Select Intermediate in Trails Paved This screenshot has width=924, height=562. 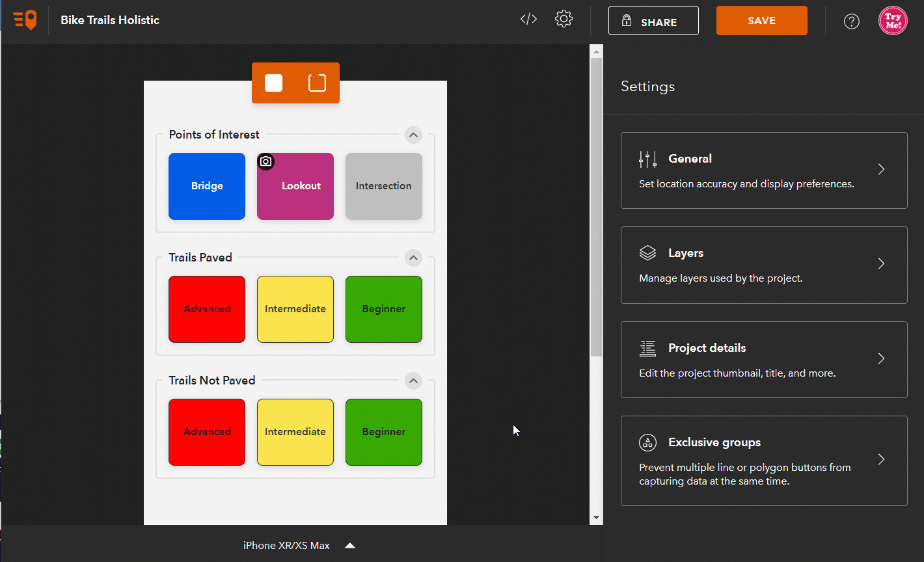pos(295,309)
